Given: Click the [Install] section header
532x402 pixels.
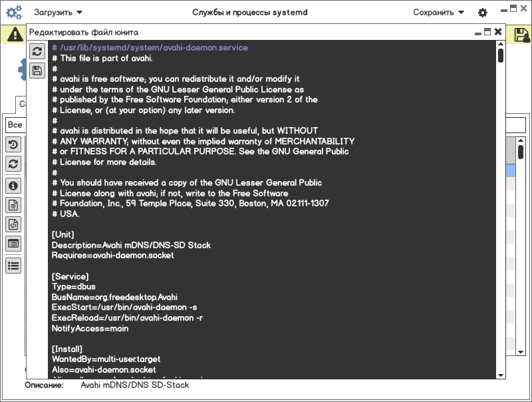Looking at the screenshot, I should click(67, 349).
